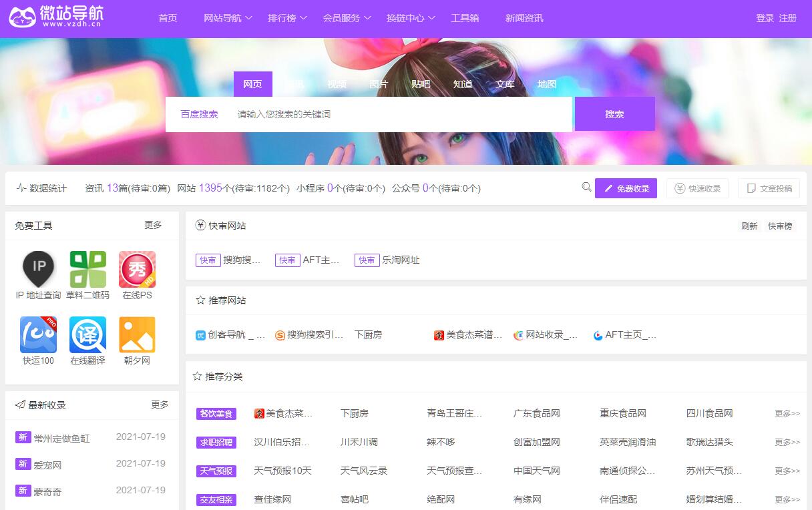Viewport: 812px width, 510px height.
Task: Go to 新闻资讯 in top navigation
Action: click(524, 18)
